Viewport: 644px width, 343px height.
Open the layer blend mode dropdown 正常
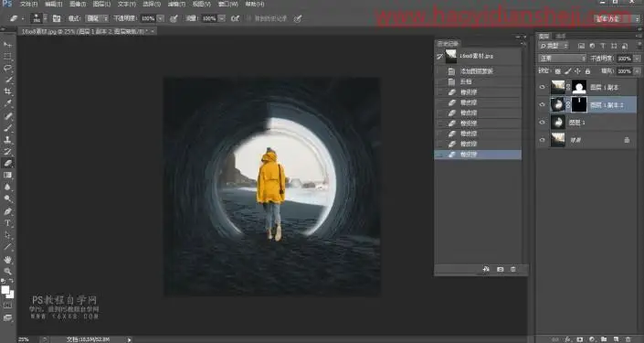[563, 59]
